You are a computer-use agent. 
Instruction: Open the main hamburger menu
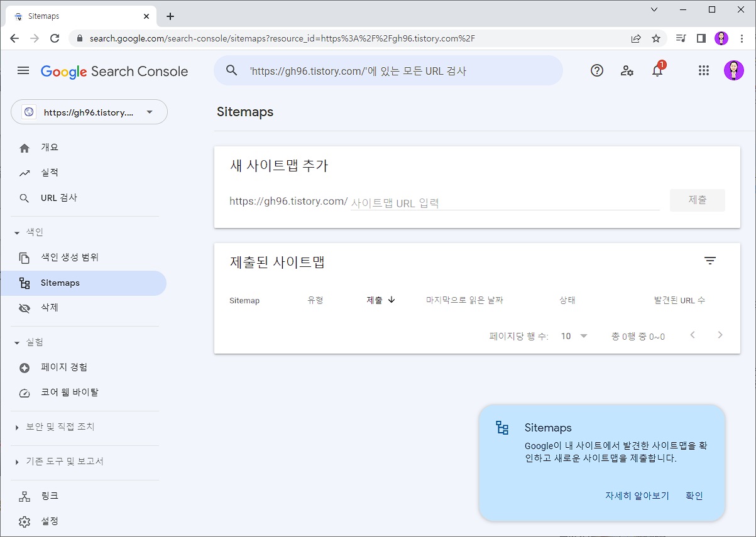[23, 70]
